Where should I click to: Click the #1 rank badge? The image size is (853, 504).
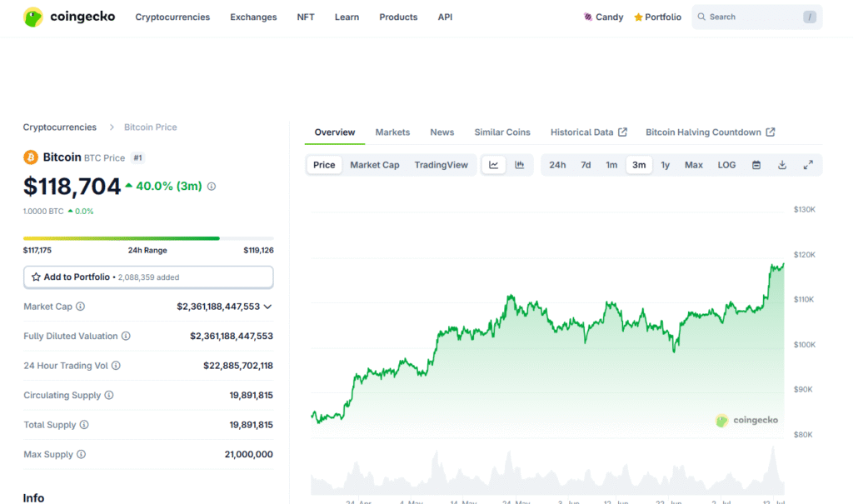click(137, 157)
